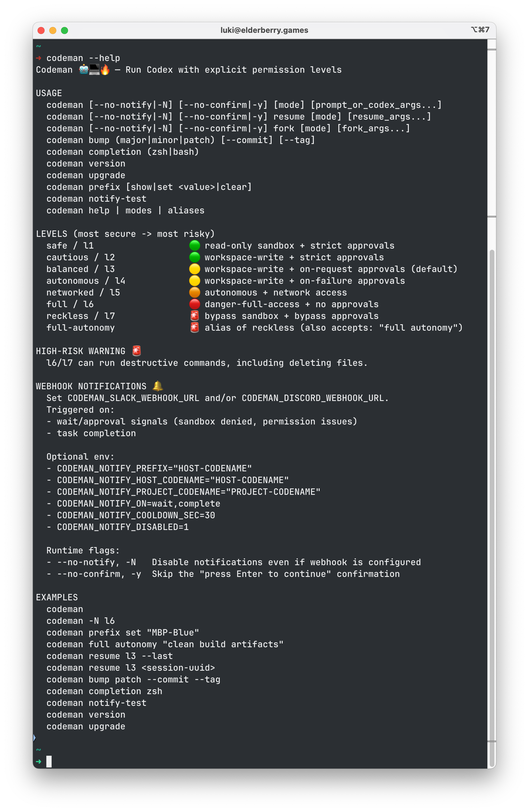Click the yellow circle beside balanced / l3

tap(194, 269)
